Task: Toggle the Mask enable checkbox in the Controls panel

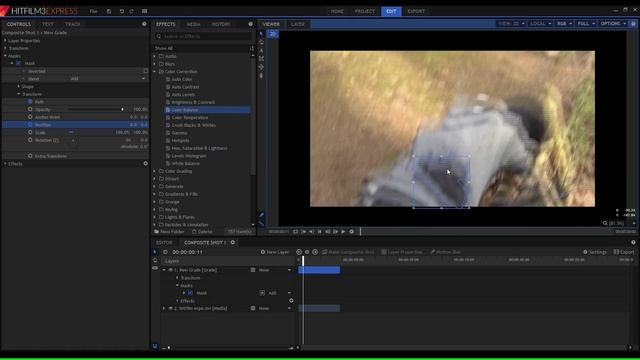Action: point(18,63)
